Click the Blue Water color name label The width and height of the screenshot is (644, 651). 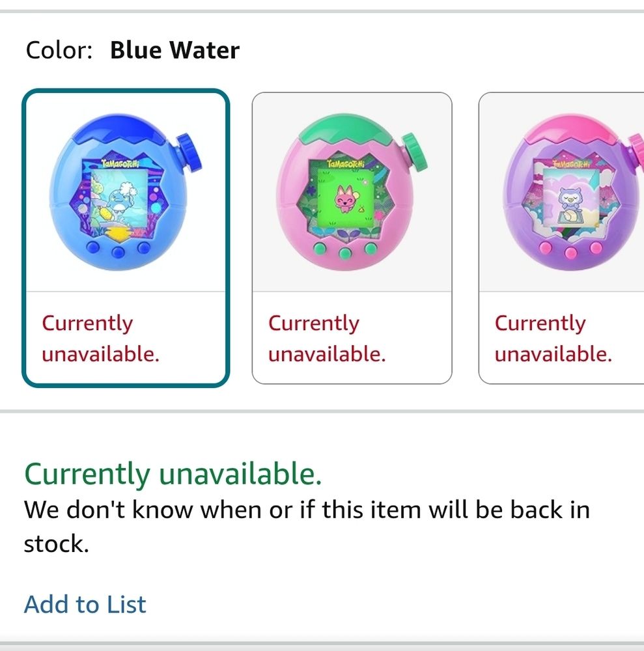pyautogui.click(x=175, y=50)
